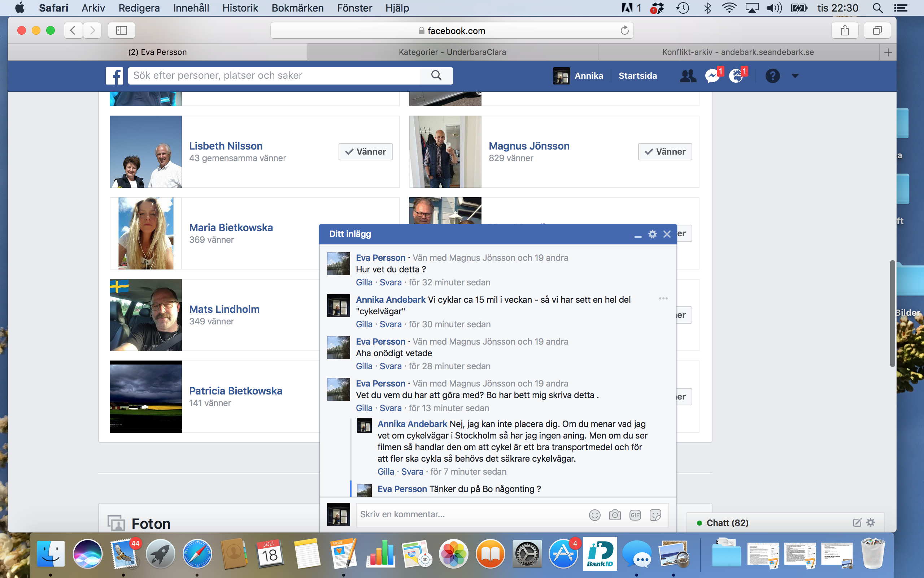Viewport: 924px width, 578px height.
Task: Open Mats Lindholm's profile link
Action: (x=224, y=309)
